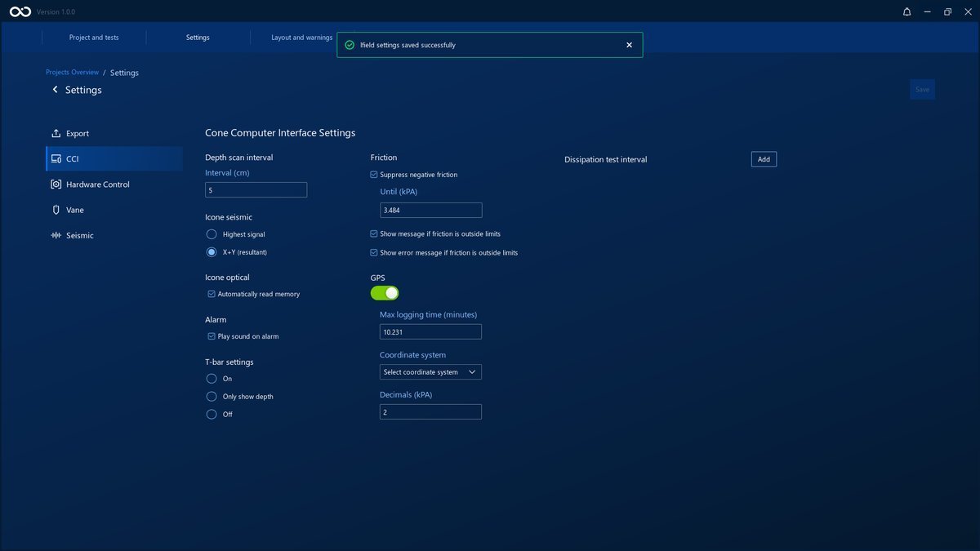The image size is (980, 551).
Task: Toggle Automatically read memory checkbox
Action: tap(212, 294)
